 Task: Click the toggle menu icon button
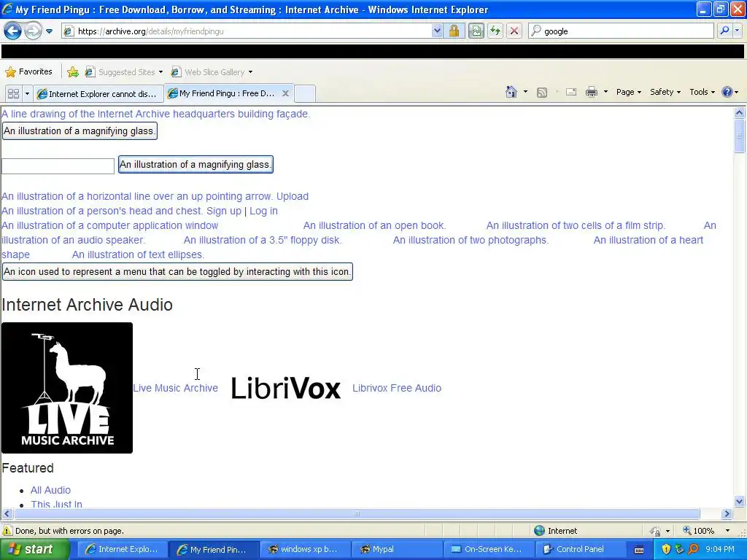coord(177,272)
